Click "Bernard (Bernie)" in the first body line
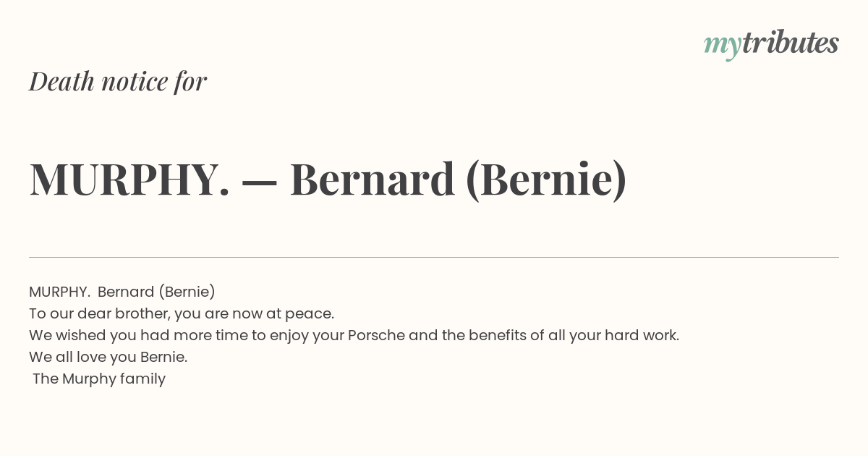 [156, 292]
